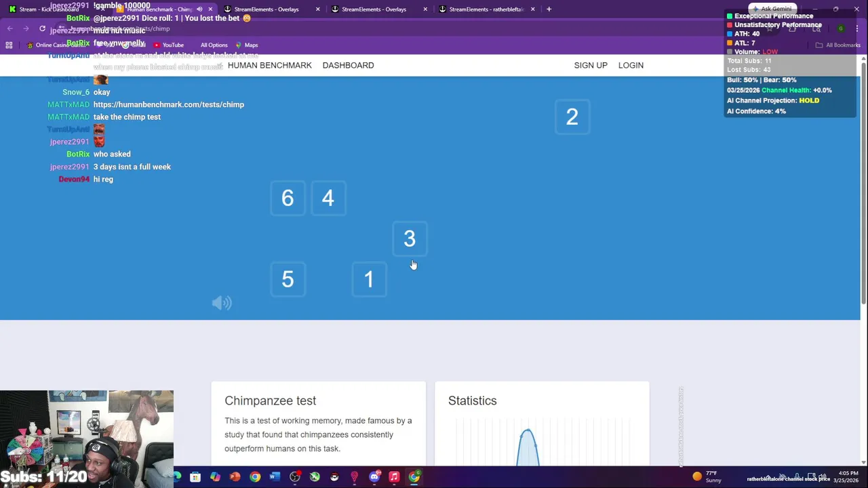Image resolution: width=868 pixels, height=488 pixels.
Task: Open the DASHBOARD page
Action: pos(348,65)
